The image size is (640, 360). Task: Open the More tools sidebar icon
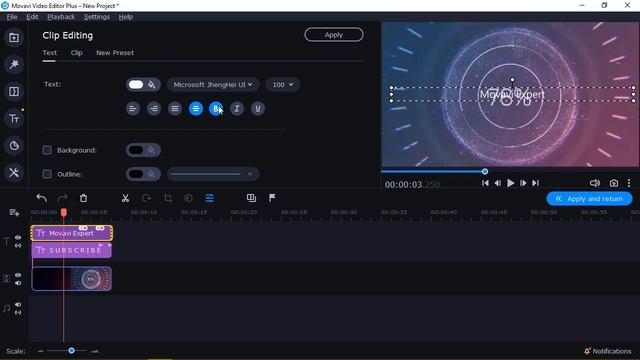14,173
